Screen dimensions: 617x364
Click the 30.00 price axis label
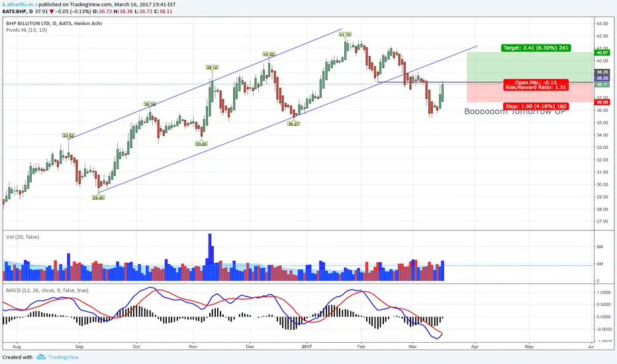(x=602, y=185)
